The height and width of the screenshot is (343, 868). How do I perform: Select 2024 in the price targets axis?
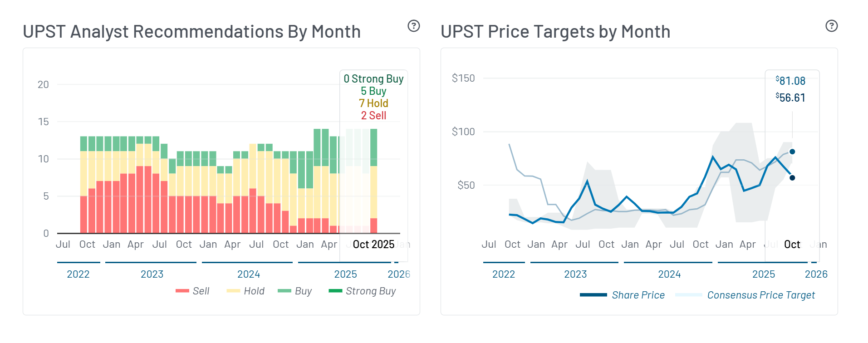(x=669, y=274)
